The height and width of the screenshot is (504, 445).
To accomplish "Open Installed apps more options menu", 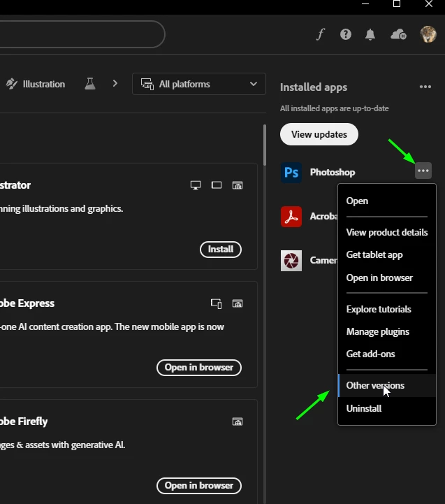I will click(425, 87).
